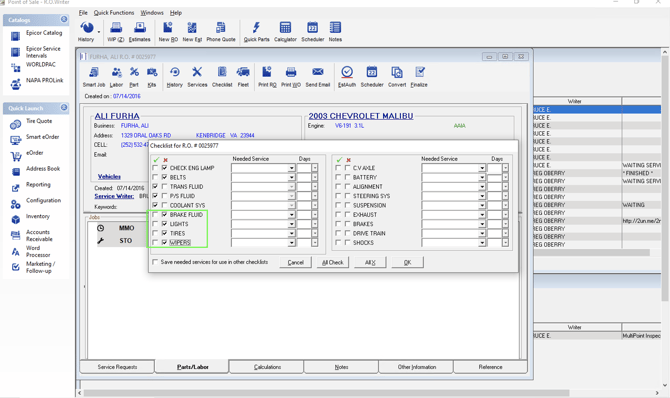
Task: Open Needed Service dropdown for BELTS
Action: (x=291, y=177)
